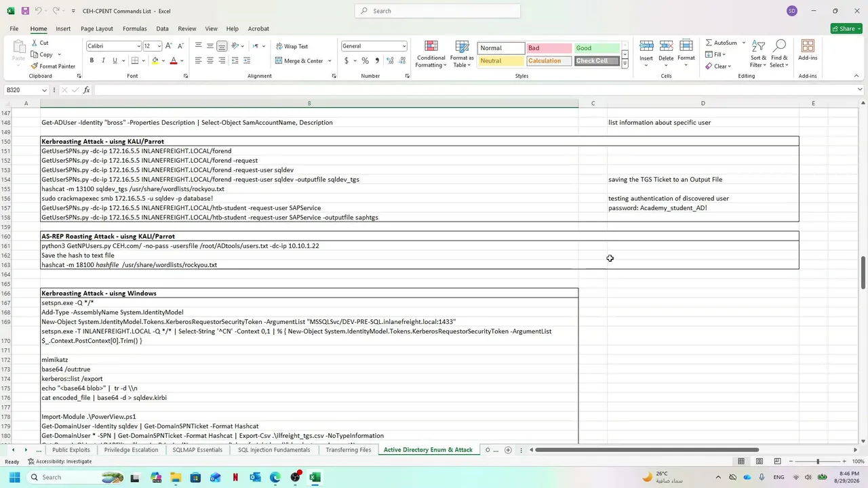Save the workbook with the save icon
Screen dimensions: 868x488
25,11
